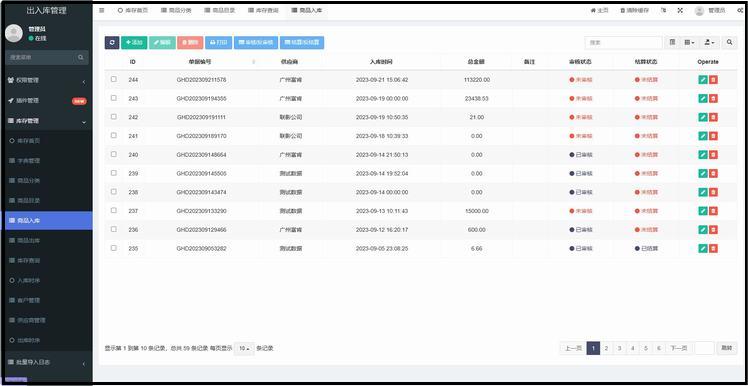The height and width of the screenshot is (386, 748).
Task: Tick the checkbox for row ID 240
Action: point(114,154)
